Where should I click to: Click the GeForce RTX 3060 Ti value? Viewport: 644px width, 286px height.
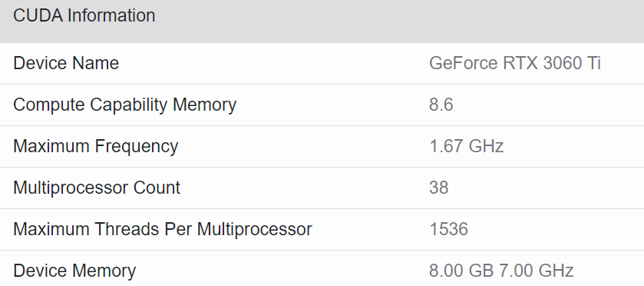pos(515,63)
